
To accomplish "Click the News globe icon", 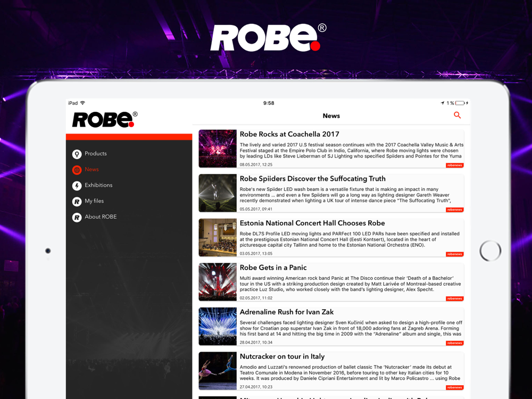I will tap(77, 170).
